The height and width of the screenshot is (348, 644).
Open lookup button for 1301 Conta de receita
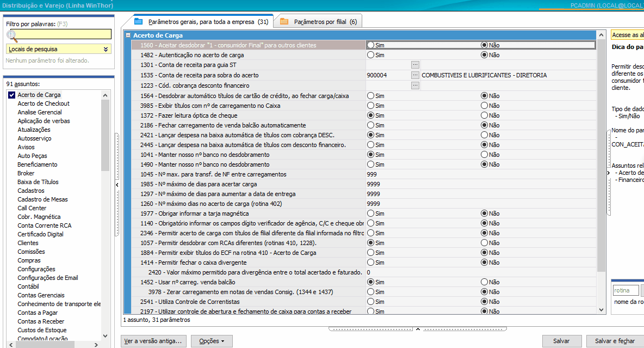415,65
